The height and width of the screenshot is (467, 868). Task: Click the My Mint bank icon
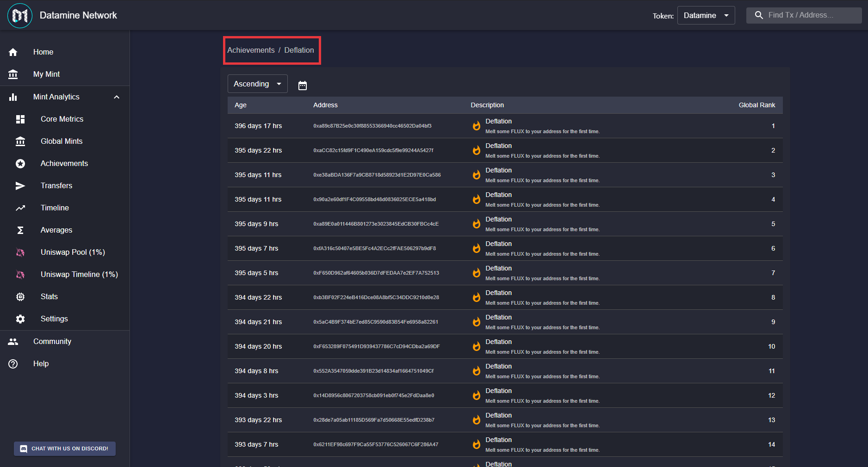tap(13, 74)
